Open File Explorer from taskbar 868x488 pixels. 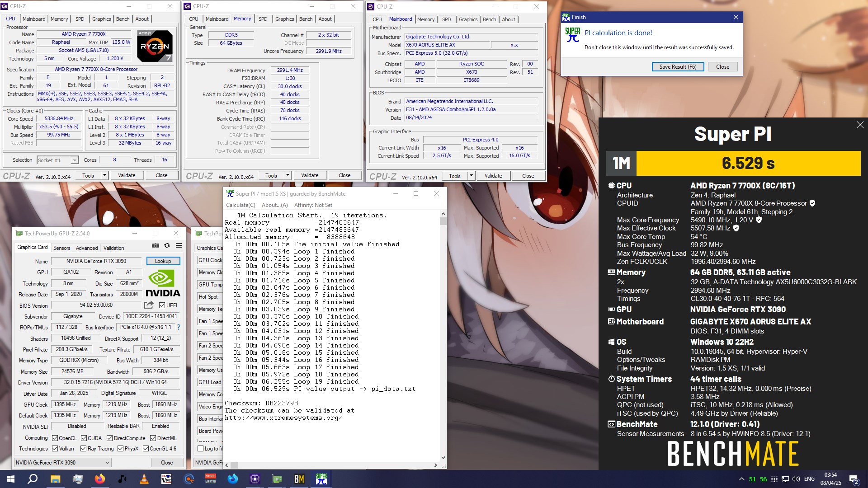tap(55, 479)
